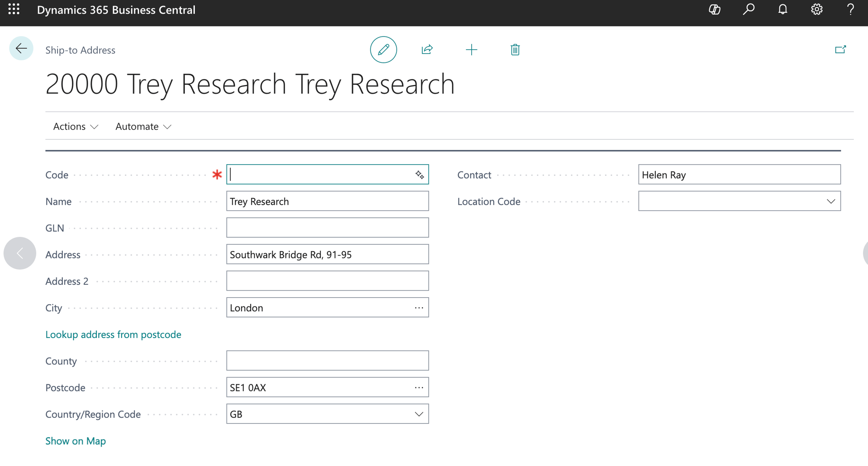868x466 pixels.
Task: Open the City lookup ellipsis
Action: (419, 308)
